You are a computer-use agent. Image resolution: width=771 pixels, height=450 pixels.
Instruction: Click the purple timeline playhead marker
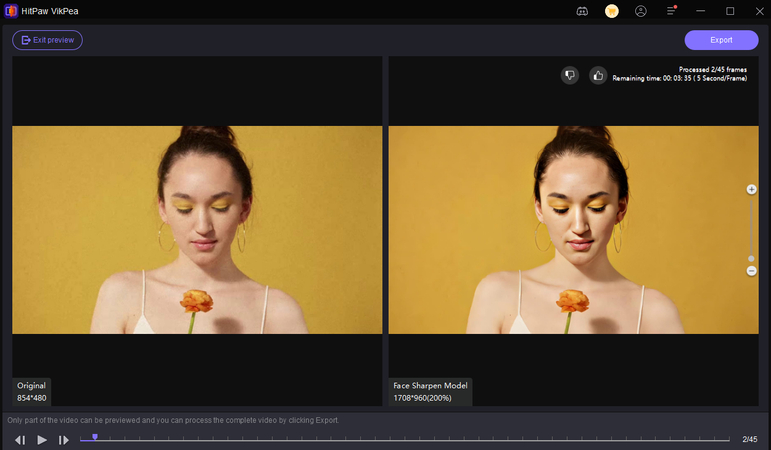click(x=95, y=437)
